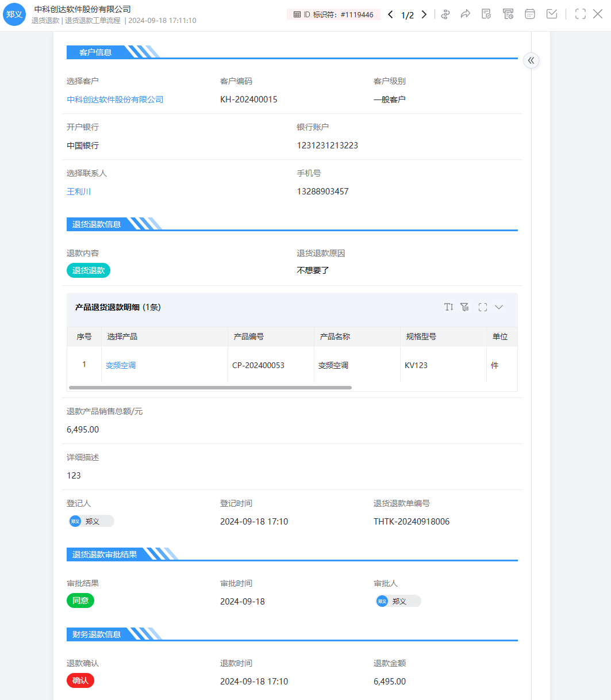
Task: Open the document shield icon in header
Action: pyautogui.click(x=486, y=14)
